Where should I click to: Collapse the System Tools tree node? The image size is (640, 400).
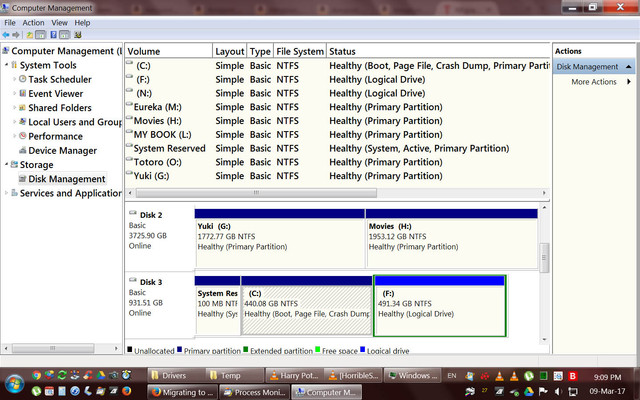[x=7, y=65]
